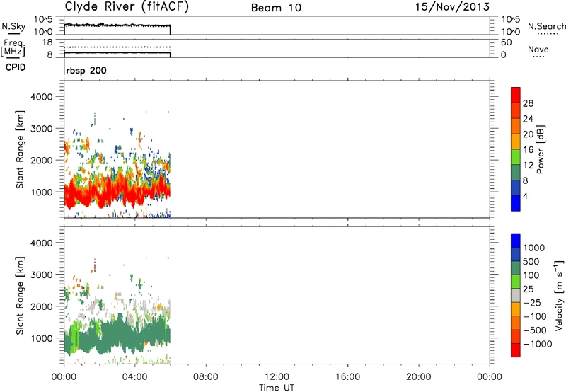Viewport: 566px width, 392px height.
Task: Click the 'Clyde River (fitACF)' title
Action: click(127, 7)
